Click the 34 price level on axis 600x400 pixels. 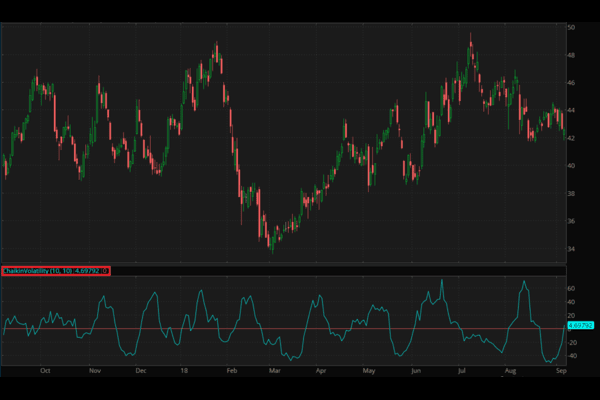tap(571, 249)
